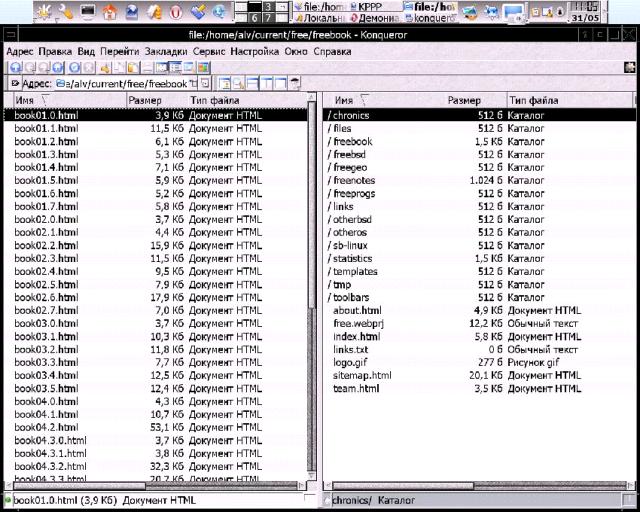This screenshot has height=512, width=640.
Task: Click the Cut scissors icon in toolbar
Action: tap(106, 67)
